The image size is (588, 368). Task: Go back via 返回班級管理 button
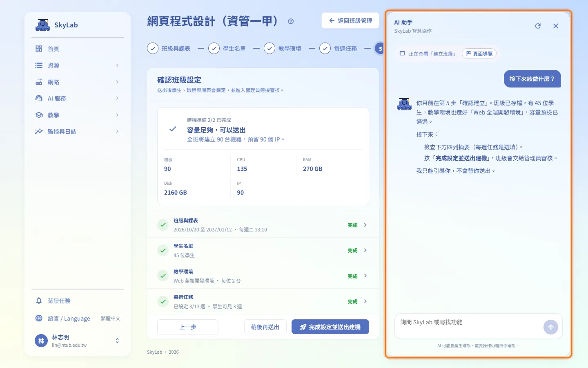tap(350, 20)
